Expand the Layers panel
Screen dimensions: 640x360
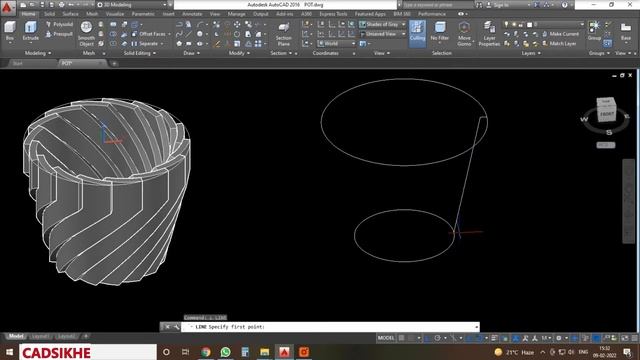[531, 53]
